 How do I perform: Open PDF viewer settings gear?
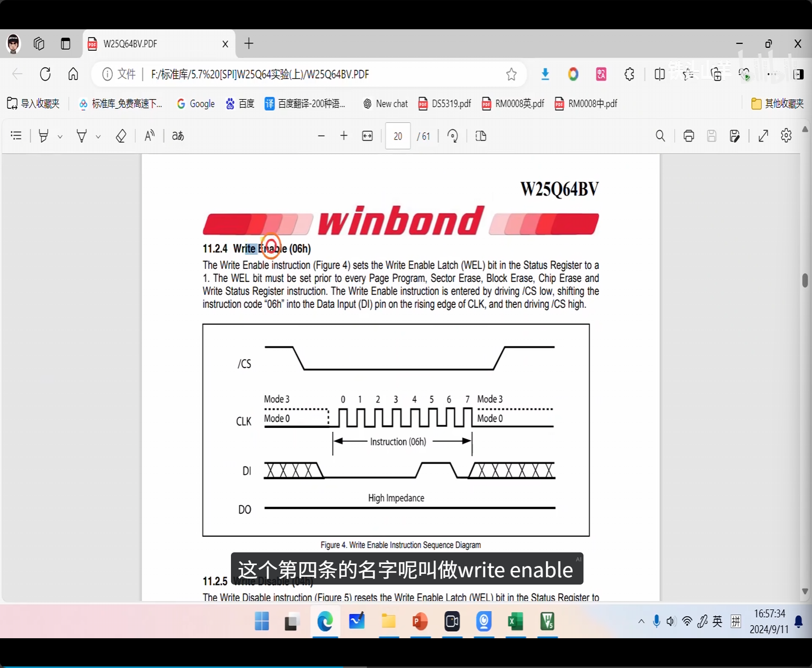click(x=786, y=135)
